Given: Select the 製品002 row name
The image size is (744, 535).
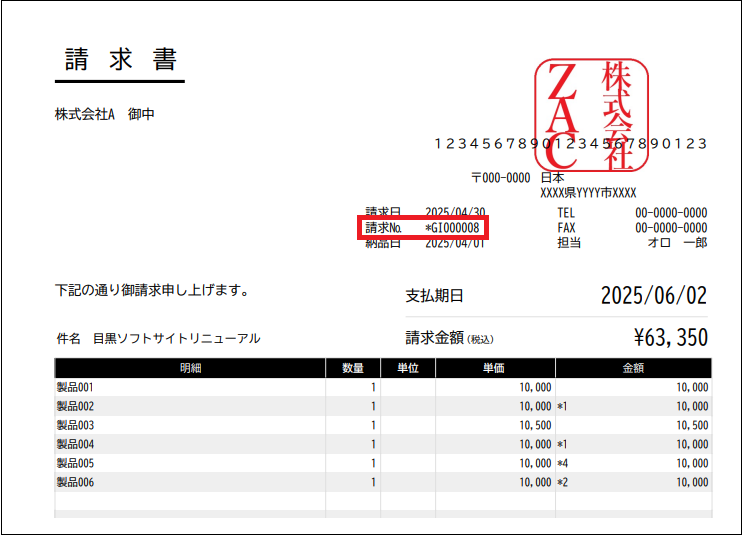Looking at the screenshot, I should click(x=75, y=406).
